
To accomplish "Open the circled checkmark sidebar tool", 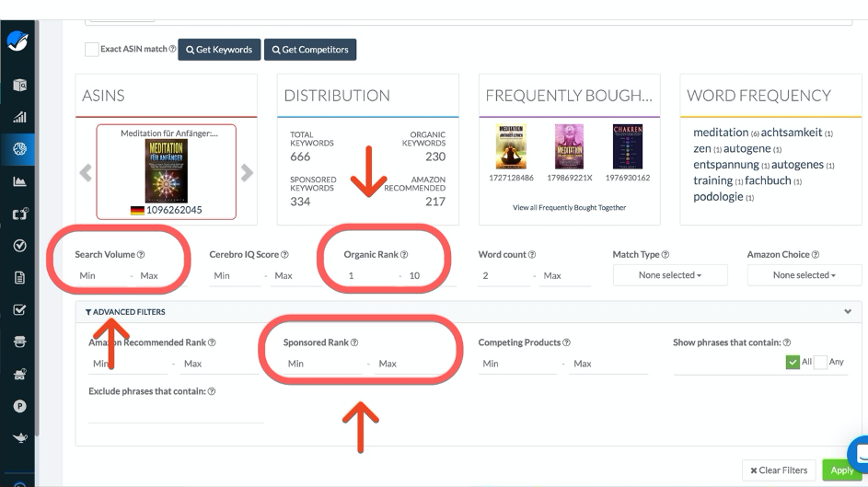I will 19,246.
